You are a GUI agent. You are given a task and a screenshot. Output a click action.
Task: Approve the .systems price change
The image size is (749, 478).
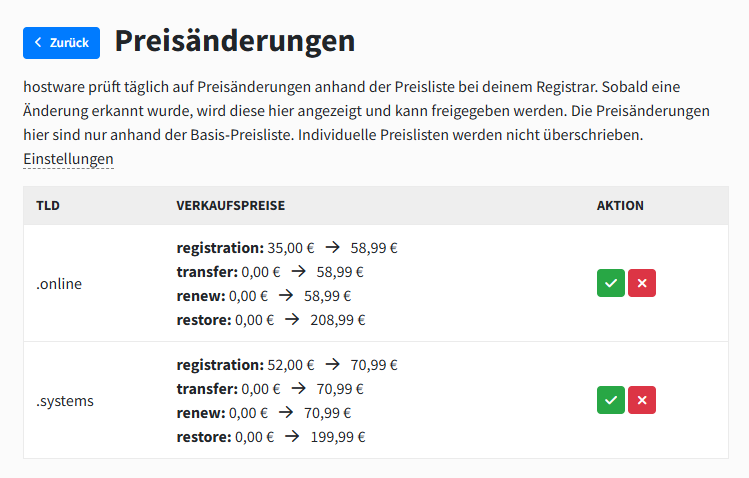pyautogui.click(x=611, y=401)
